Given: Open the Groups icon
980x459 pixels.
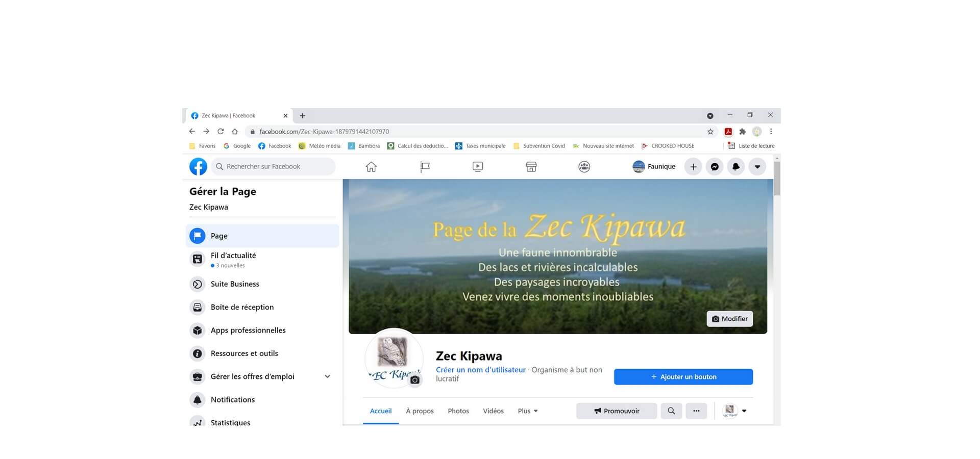Looking at the screenshot, I should [584, 167].
